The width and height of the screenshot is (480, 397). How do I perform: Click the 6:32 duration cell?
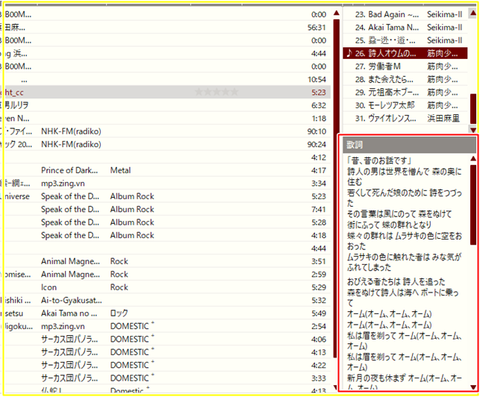tap(319, 105)
